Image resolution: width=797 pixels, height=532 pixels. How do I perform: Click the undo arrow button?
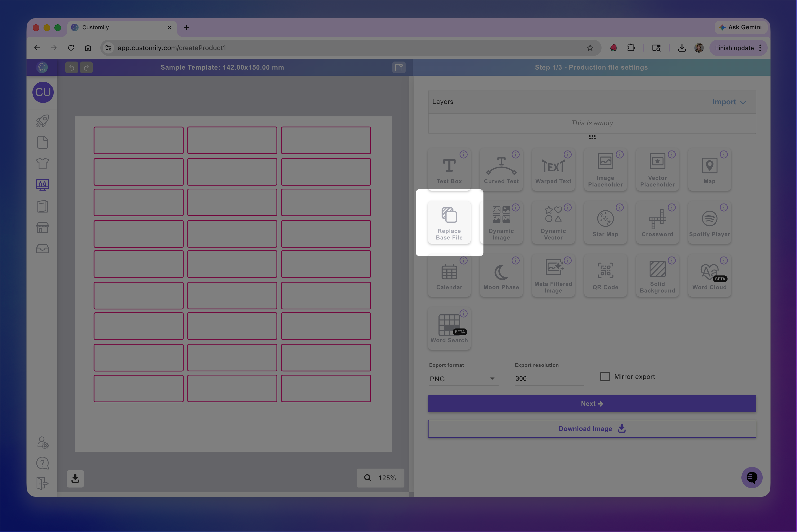[72, 67]
